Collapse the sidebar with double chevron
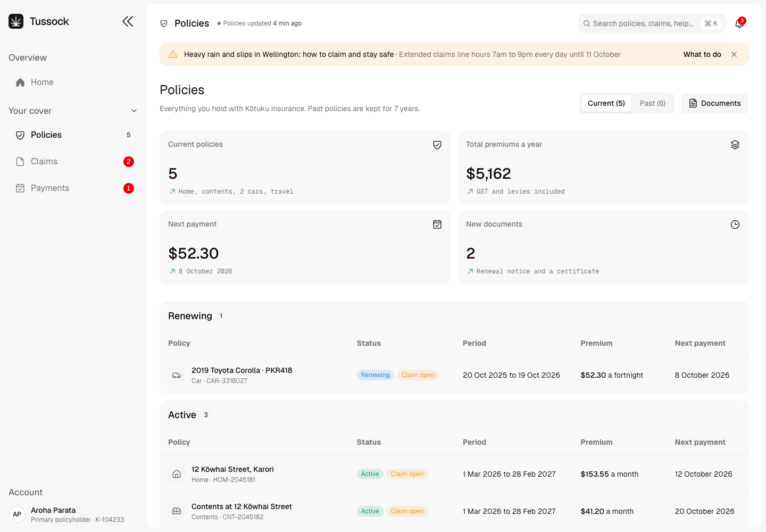 tap(128, 21)
